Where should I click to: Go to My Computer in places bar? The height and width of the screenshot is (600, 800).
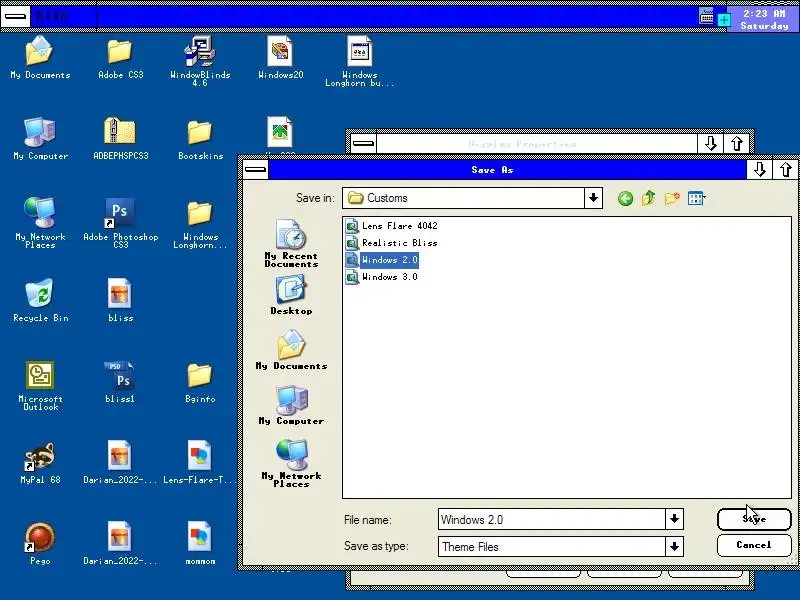click(x=291, y=405)
